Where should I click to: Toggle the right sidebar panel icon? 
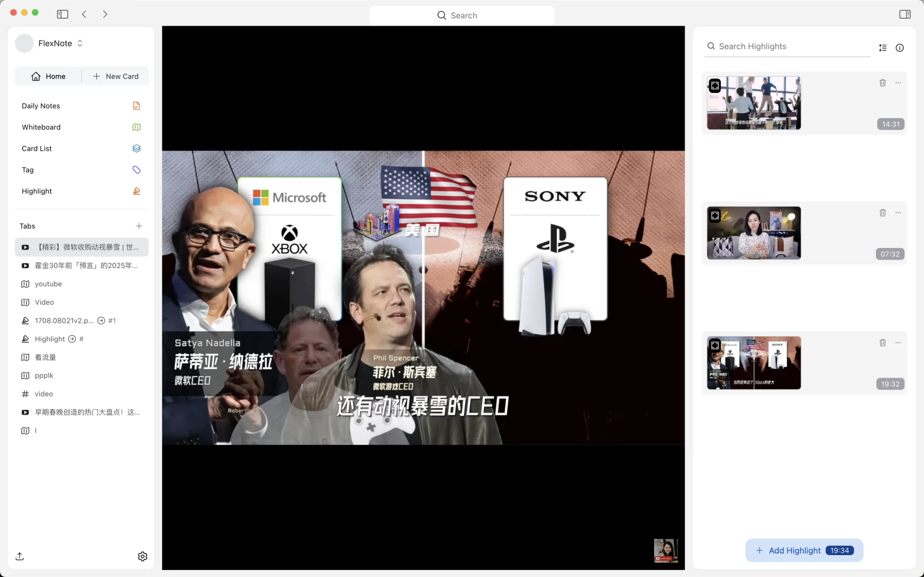(x=905, y=14)
